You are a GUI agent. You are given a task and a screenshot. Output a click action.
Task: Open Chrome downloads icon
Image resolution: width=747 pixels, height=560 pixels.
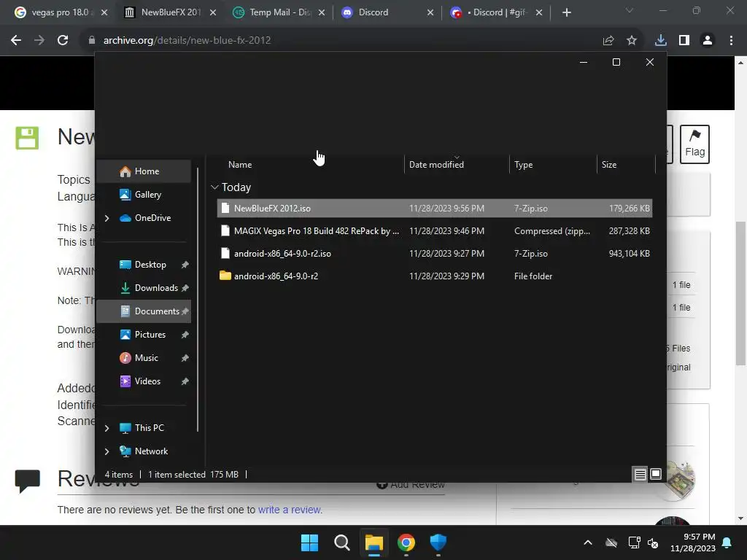coord(661,41)
